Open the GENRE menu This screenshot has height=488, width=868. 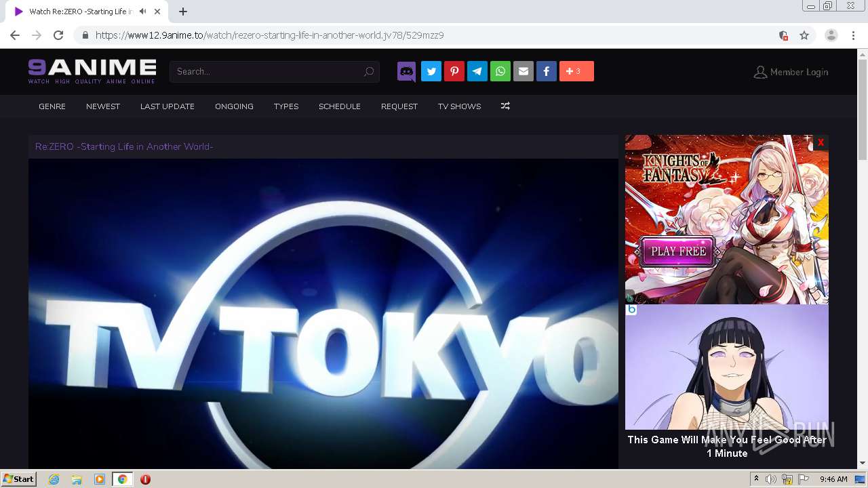(x=52, y=106)
